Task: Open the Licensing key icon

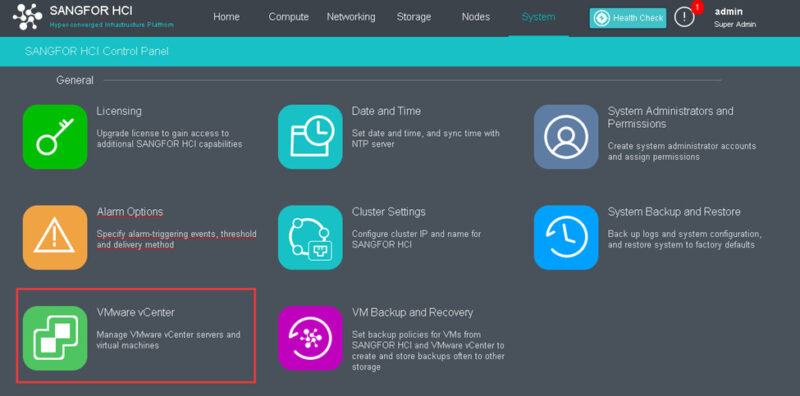Action: coord(55,137)
